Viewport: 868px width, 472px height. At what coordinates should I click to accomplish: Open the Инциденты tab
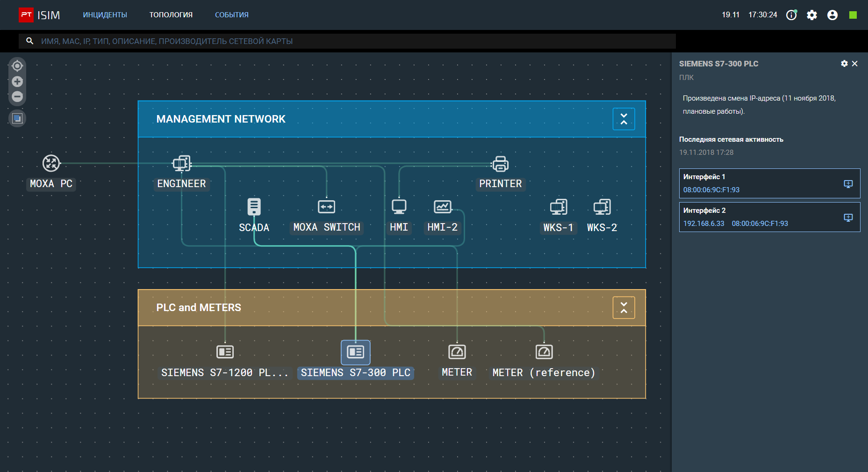pos(105,15)
